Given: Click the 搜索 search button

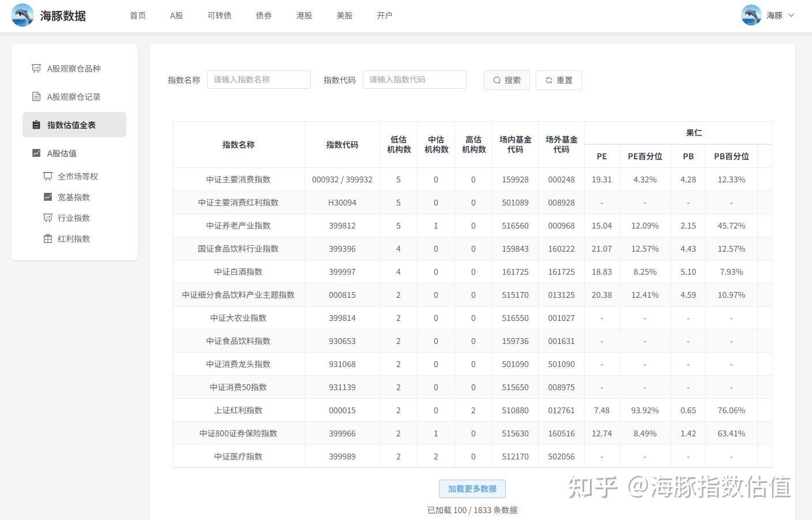Looking at the screenshot, I should 506,80.
